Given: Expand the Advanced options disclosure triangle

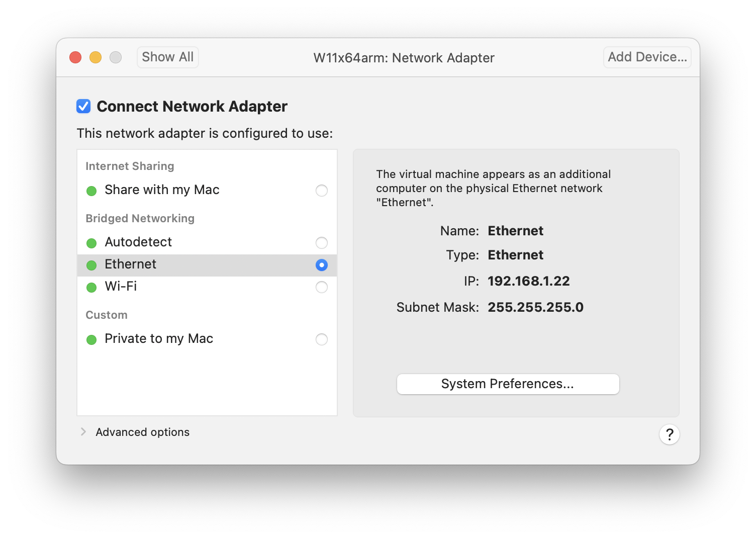Looking at the screenshot, I should [x=83, y=431].
